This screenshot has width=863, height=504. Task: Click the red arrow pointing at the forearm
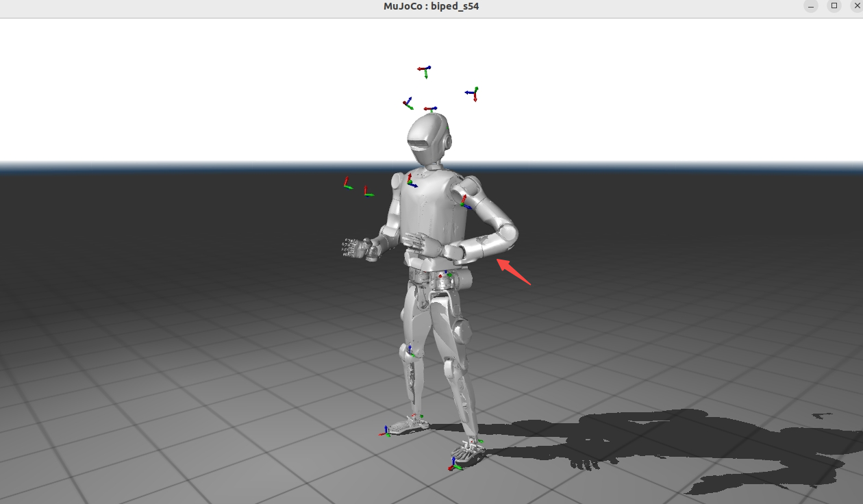pos(514,271)
